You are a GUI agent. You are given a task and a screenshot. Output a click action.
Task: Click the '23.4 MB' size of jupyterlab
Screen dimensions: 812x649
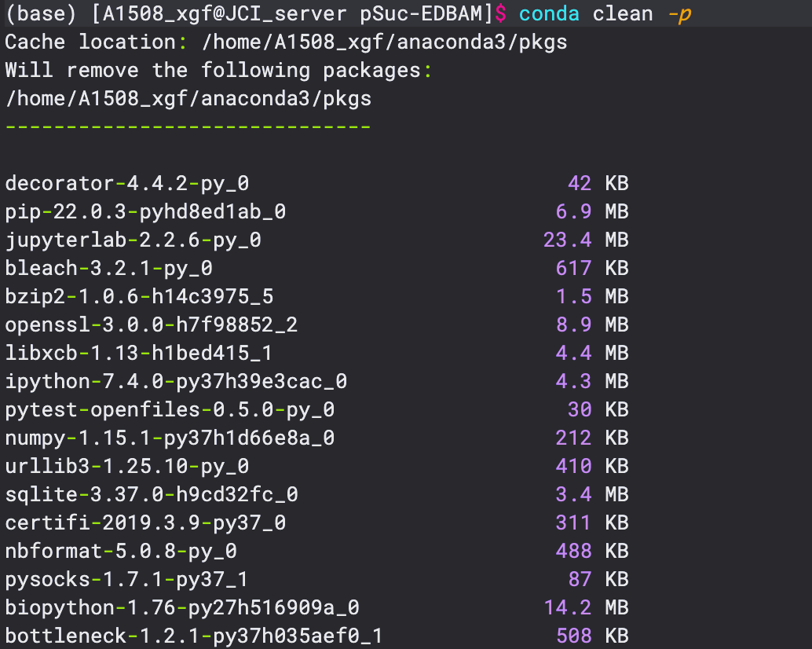point(586,240)
